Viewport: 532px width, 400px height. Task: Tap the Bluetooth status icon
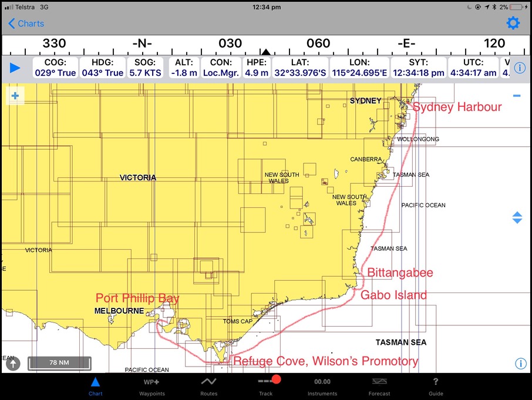tap(494, 7)
